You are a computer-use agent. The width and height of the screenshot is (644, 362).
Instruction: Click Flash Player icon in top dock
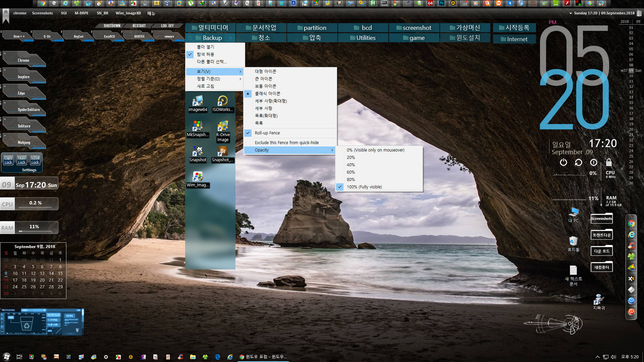[567, 3]
